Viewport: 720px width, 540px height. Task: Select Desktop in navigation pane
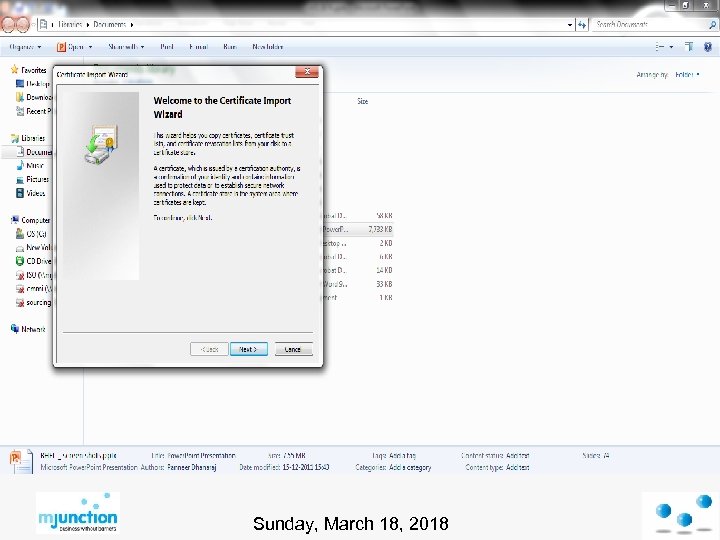(x=38, y=84)
